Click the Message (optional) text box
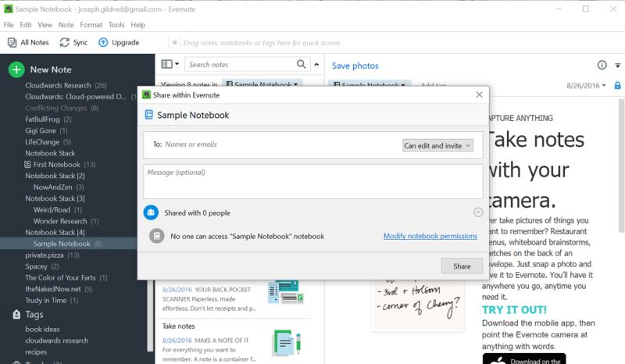This screenshot has height=364, width=625. (x=313, y=181)
